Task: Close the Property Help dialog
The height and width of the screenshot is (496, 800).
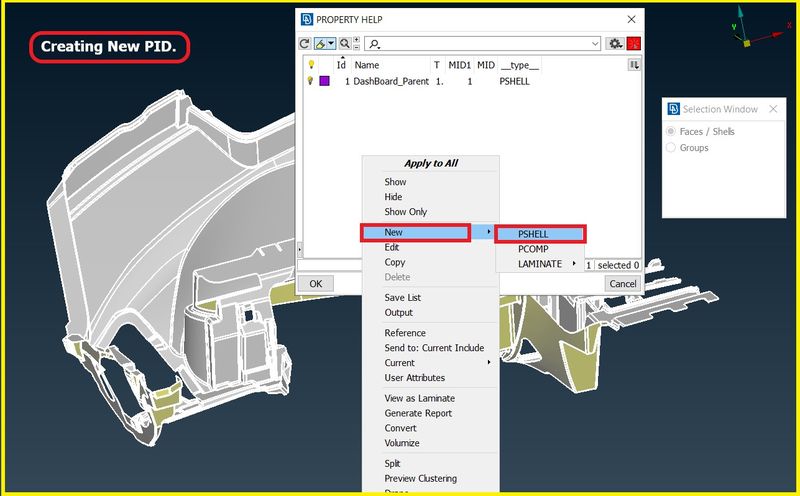Action: pos(632,19)
